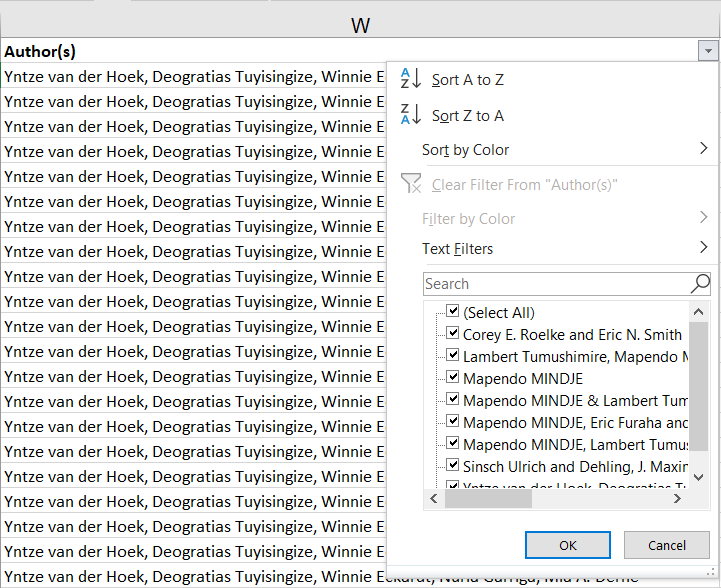Viewport: 721px width, 588px height.
Task: Uncheck the (Select All) checkbox
Action: click(x=453, y=311)
